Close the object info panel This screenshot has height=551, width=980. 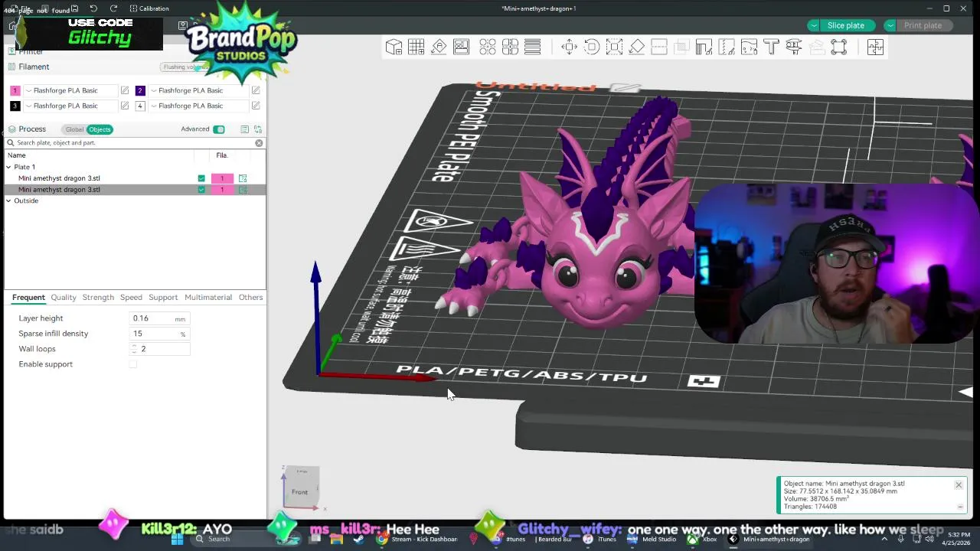[x=958, y=485]
